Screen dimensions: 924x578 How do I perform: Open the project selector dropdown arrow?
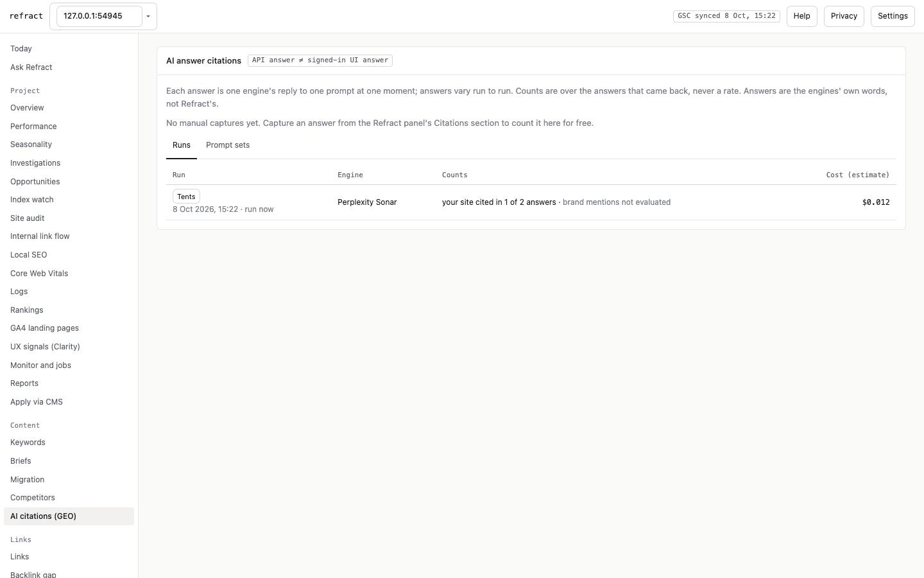pos(148,16)
